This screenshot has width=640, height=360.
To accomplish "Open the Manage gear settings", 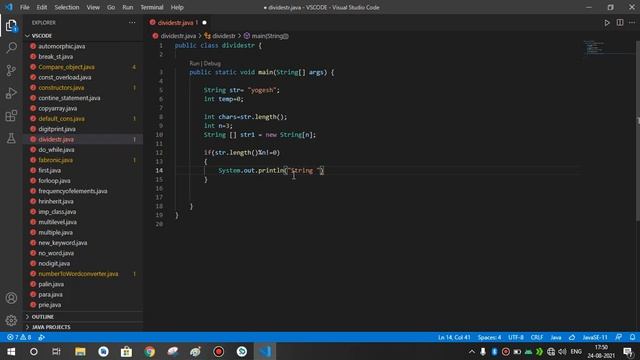I will [11, 320].
